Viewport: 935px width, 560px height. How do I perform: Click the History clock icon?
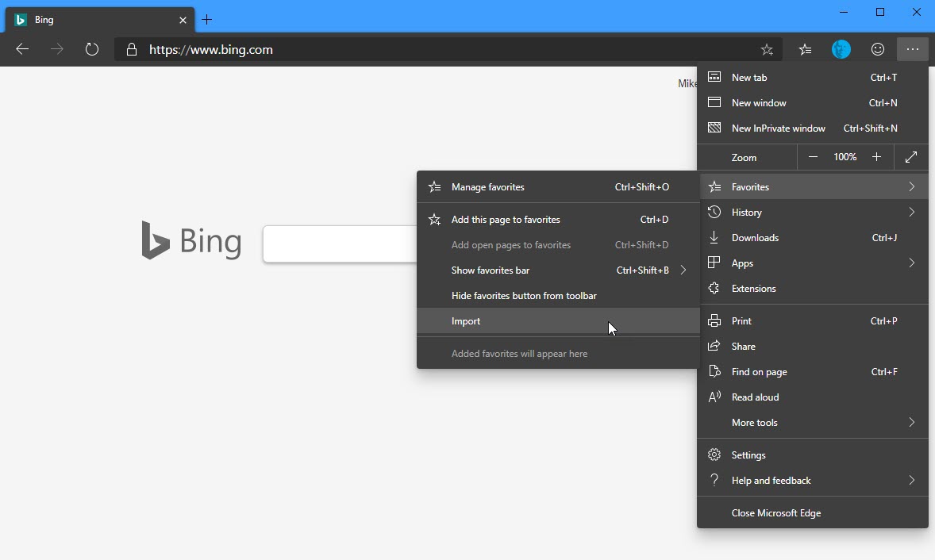(714, 212)
